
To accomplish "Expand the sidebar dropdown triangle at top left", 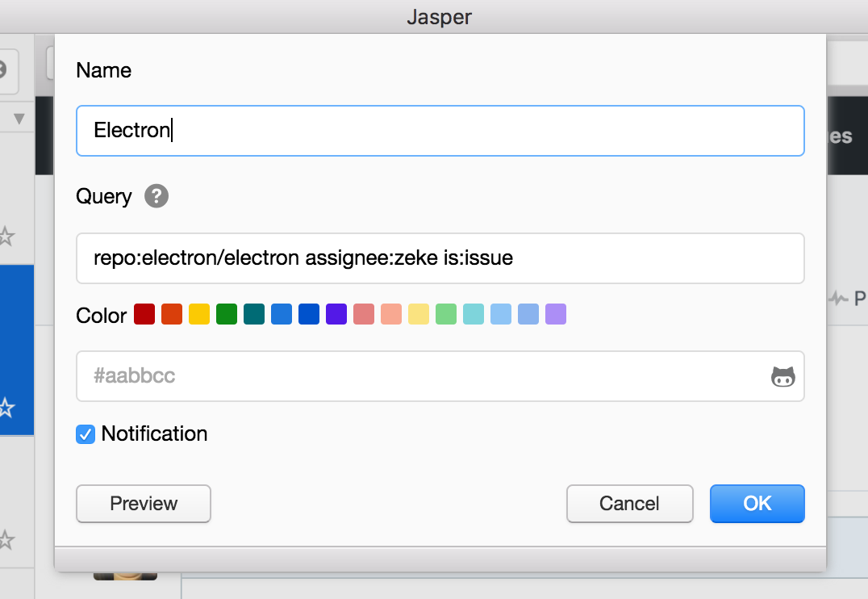I will 19,119.
